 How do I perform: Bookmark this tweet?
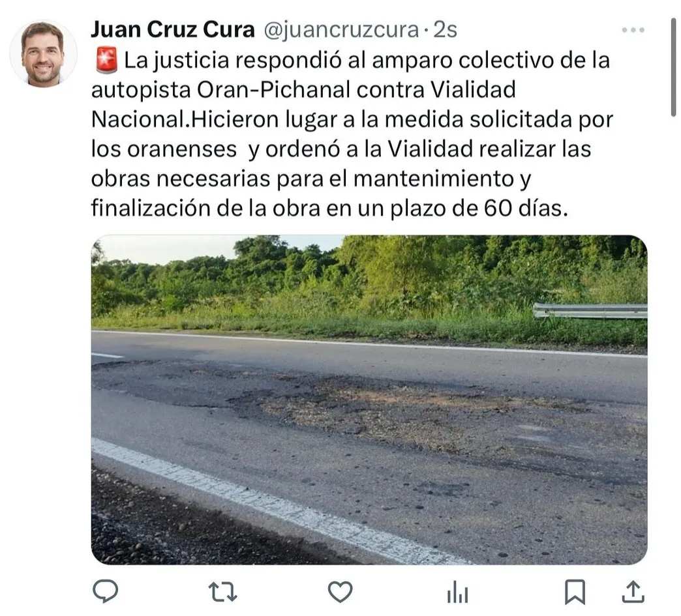click(575, 592)
